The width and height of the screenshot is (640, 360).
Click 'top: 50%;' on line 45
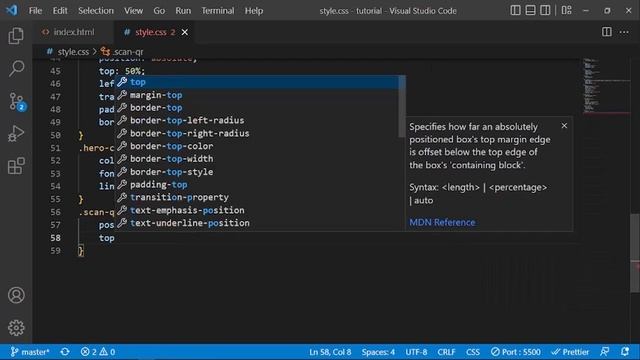click(x=122, y=71)
